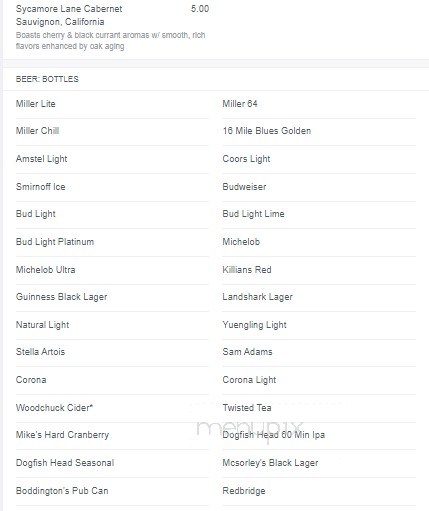The width and height of the screenshot is (429, 511).
Task: Choose Amstel Light from the bottles list
Action: tap(42, 159)
